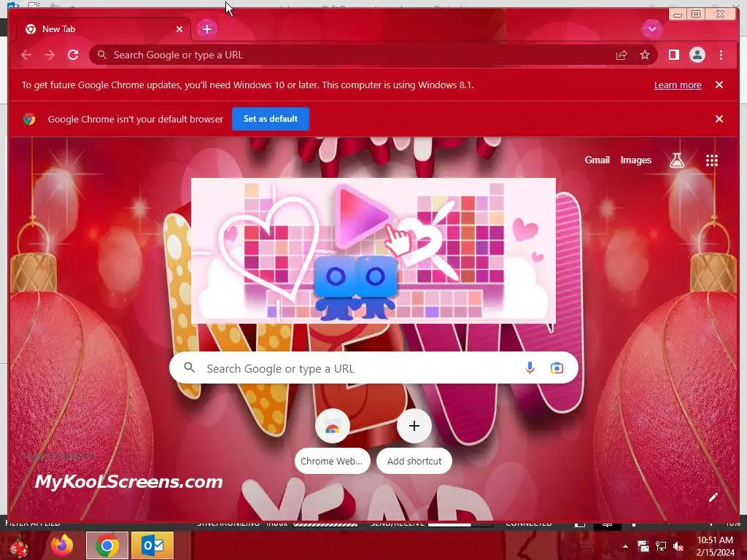The image size is (747, 560).
Task: Click the Chrome taskbar icon
Action: coord(107,545)
